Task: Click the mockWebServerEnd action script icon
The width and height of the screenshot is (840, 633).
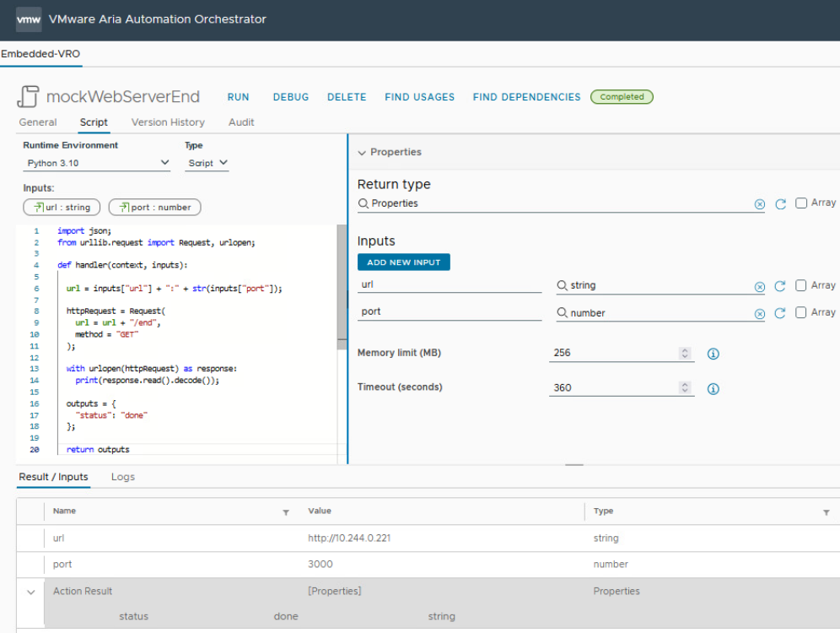Action: (x=28, y=96)
